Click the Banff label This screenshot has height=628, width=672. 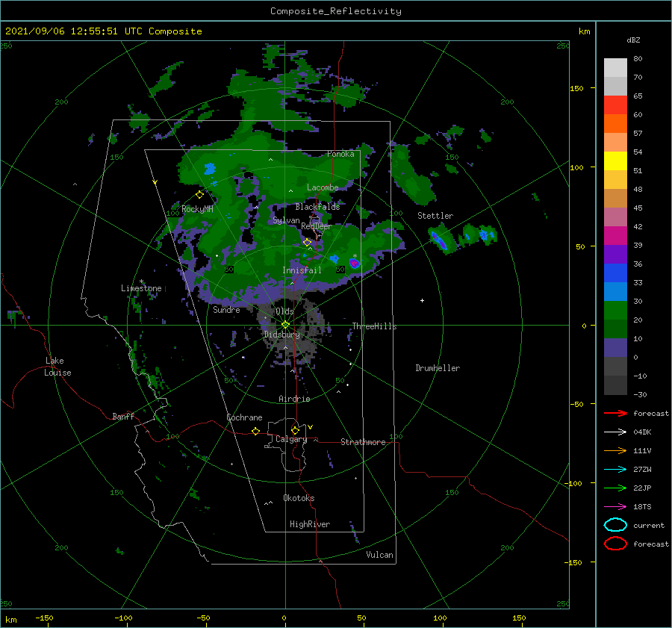click(123, 416)
